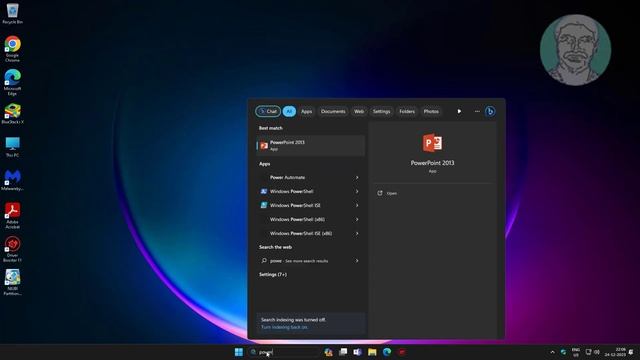Switch to the Web filter tab
The width and height of the screenshot is (640, 360).
(x=359, y=111)
